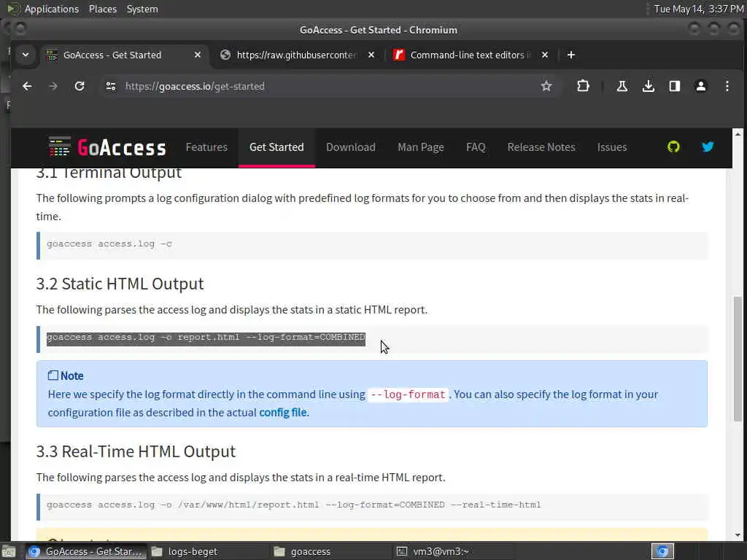Open the Applications menu
The width and height of the screenshot is (747, 560).
click(52, 9)
